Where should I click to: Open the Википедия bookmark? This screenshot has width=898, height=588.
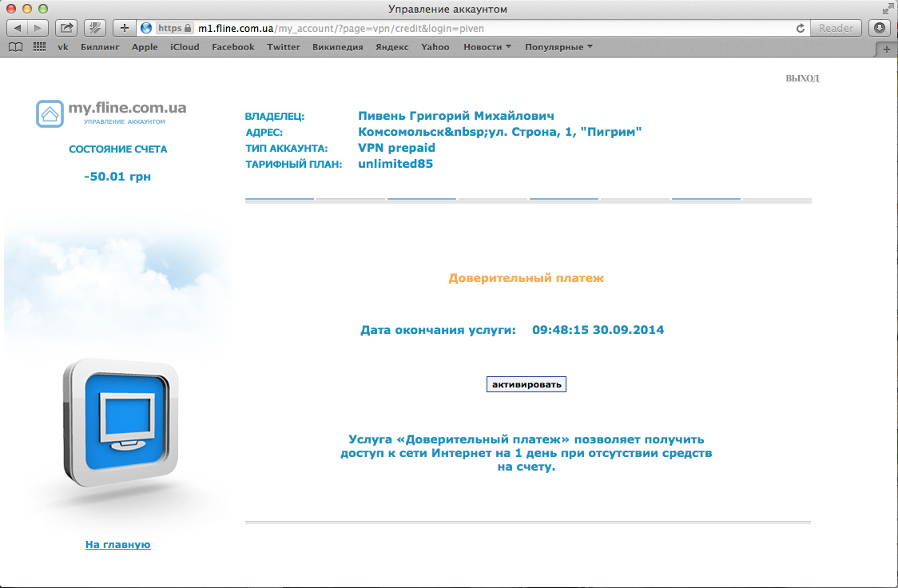337,47
